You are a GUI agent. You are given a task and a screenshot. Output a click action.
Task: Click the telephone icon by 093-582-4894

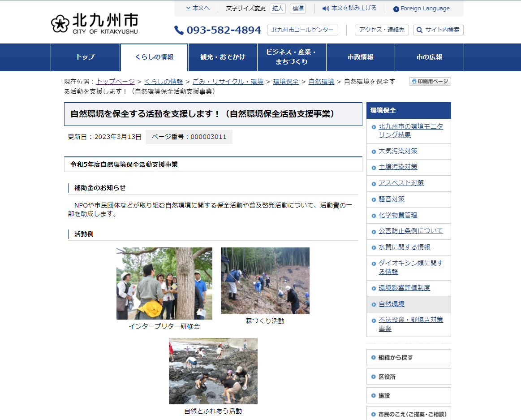179,30
